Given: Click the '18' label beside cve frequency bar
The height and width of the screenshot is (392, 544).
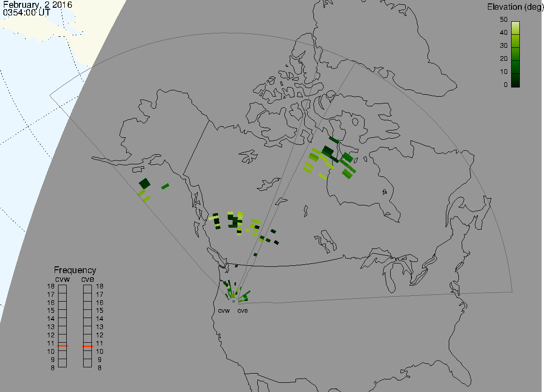Looking at the screenshot, I should click(x=100, y=287).
